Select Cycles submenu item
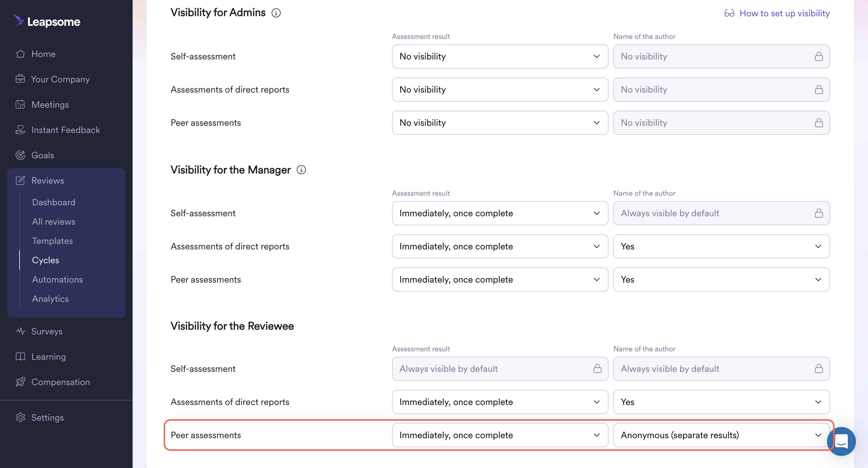The width and height of the screenshot is (868, 468). tap(46, 260)
